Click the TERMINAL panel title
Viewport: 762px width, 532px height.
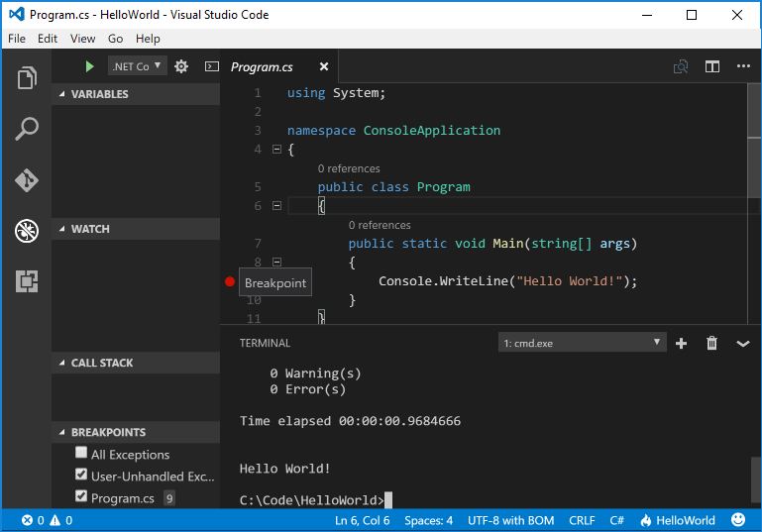(265, 343)
